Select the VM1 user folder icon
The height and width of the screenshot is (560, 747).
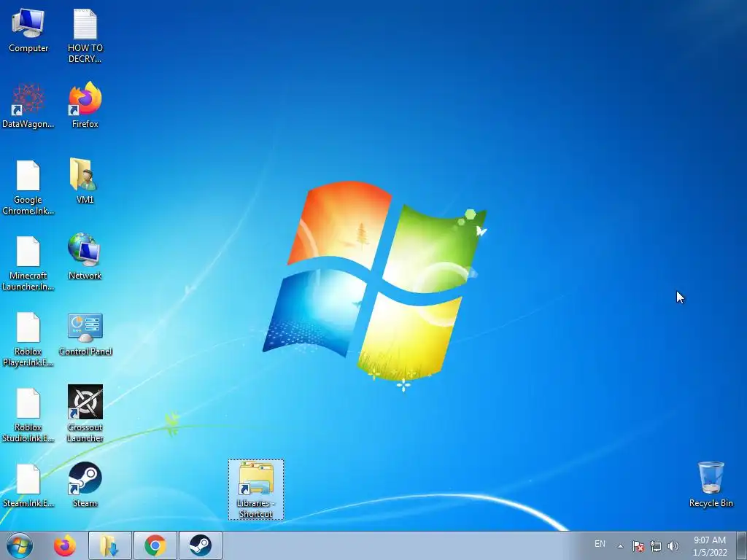85,181
